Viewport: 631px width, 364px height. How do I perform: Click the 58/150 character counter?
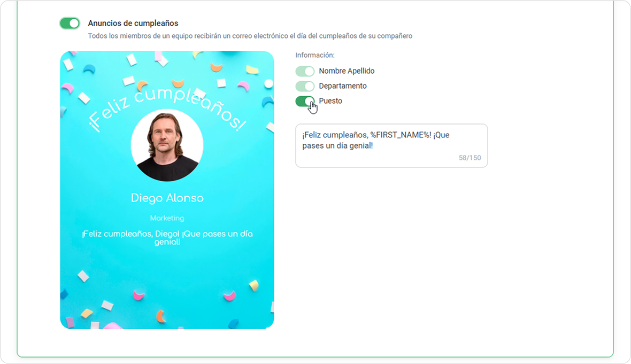click(470, 158)
